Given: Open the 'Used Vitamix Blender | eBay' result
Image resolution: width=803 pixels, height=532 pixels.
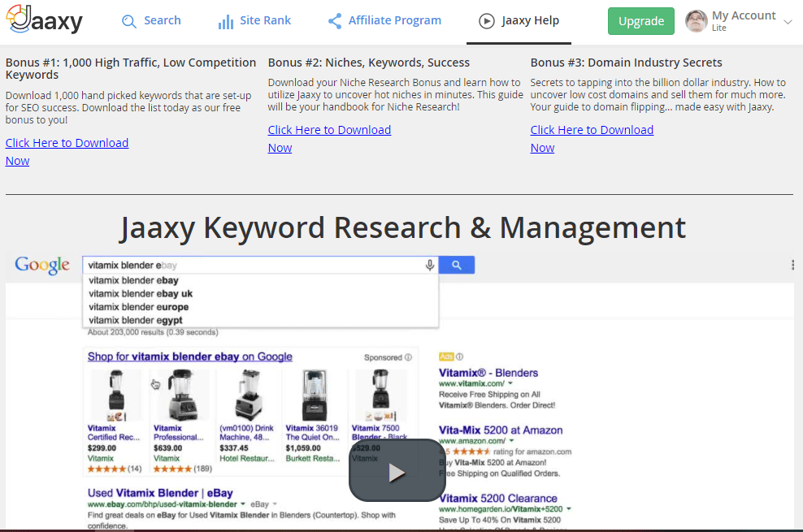Looking at the screenshot, I should [x=160, y=493].
